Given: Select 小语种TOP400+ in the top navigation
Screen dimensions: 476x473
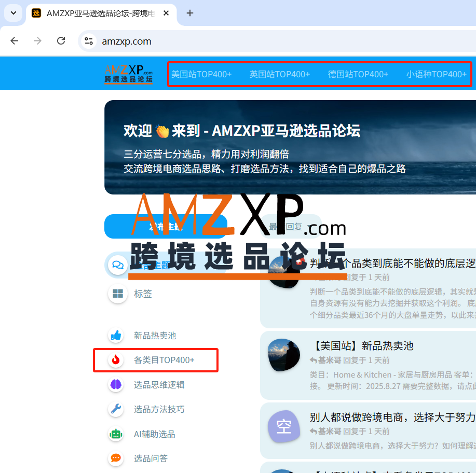Looking at the screenshot, I should (437, 74).
